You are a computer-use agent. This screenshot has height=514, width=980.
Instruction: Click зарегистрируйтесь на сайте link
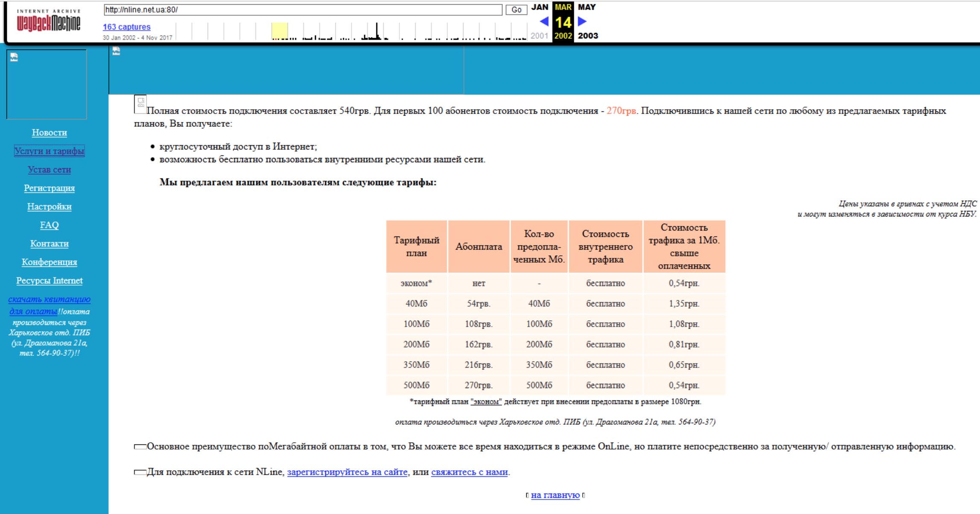tap(347, 472)
